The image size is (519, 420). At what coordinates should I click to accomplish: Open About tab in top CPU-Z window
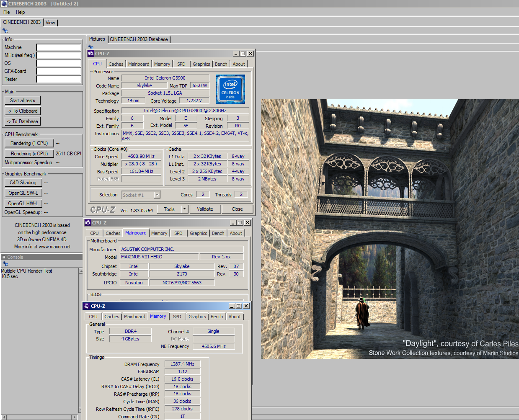click(239, 64)
